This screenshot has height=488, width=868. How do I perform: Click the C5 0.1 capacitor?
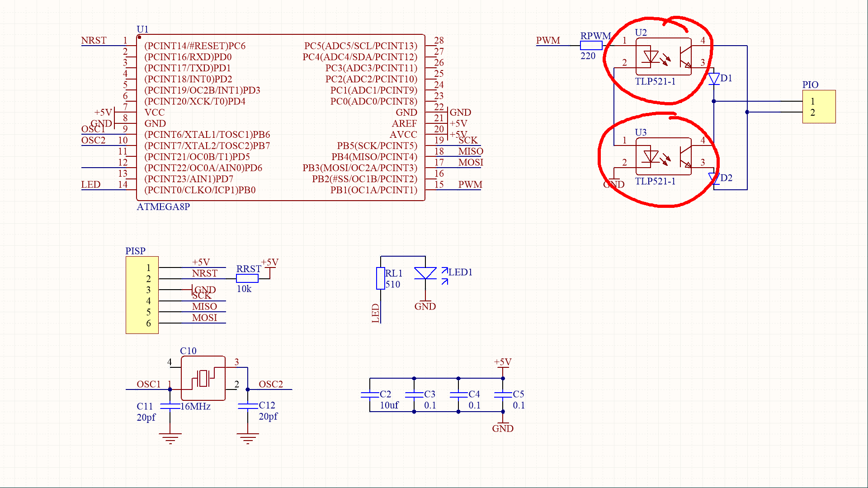(503, 394)
